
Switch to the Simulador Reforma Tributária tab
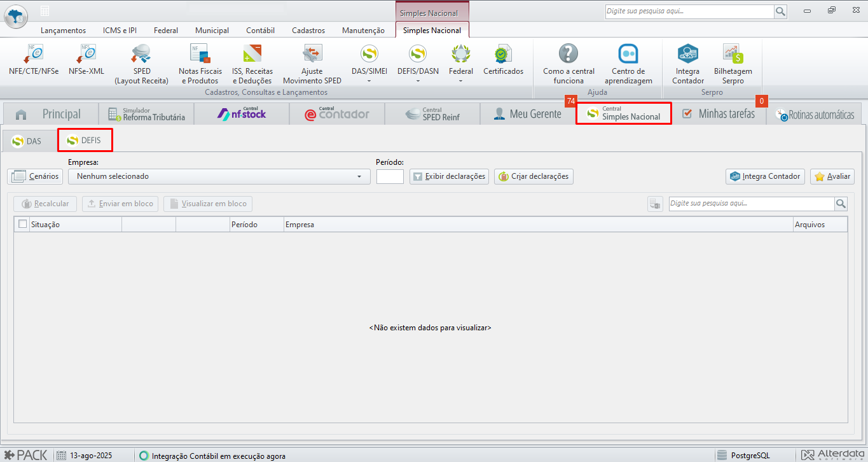[x=146, y=114]
